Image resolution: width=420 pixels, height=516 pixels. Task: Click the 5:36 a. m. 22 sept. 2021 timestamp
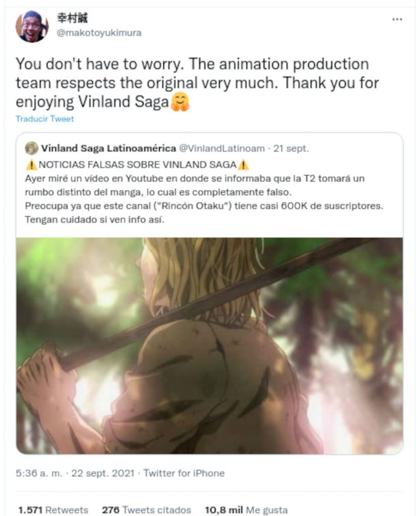tap(75, 473)
